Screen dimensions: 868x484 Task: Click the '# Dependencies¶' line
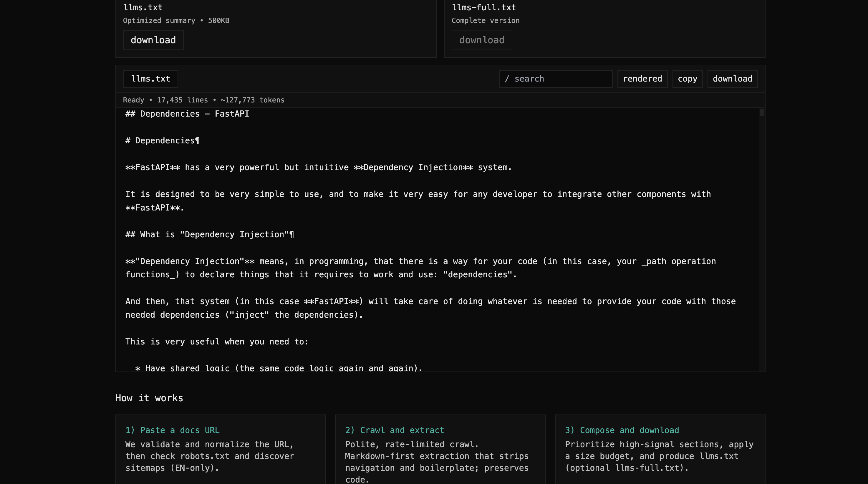[163, 140]
